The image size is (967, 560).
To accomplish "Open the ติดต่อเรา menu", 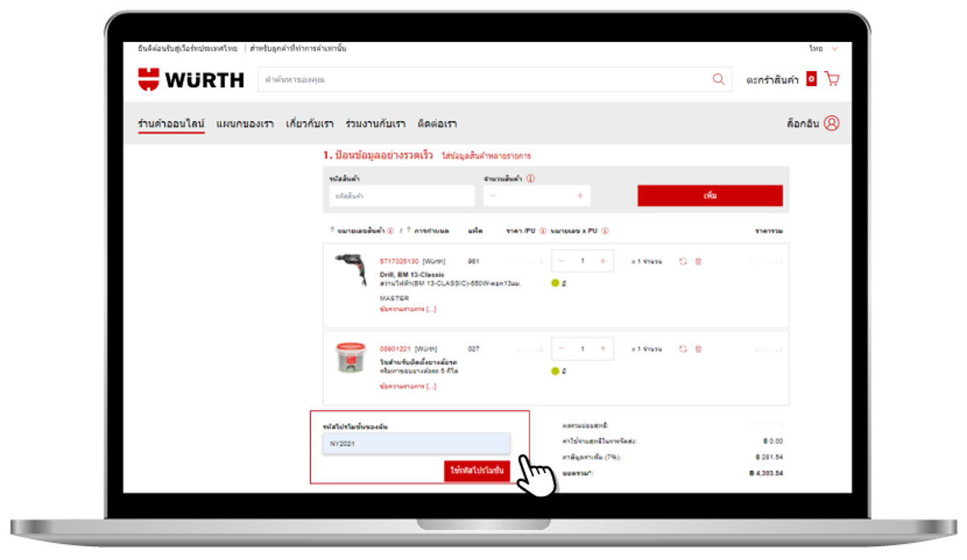I will point(437,124).
